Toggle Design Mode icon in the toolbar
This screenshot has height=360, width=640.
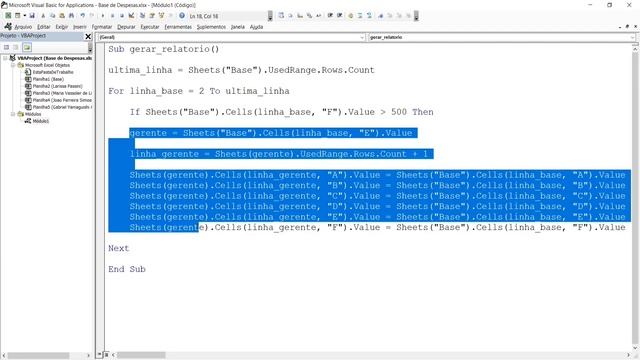click(131, 16)
